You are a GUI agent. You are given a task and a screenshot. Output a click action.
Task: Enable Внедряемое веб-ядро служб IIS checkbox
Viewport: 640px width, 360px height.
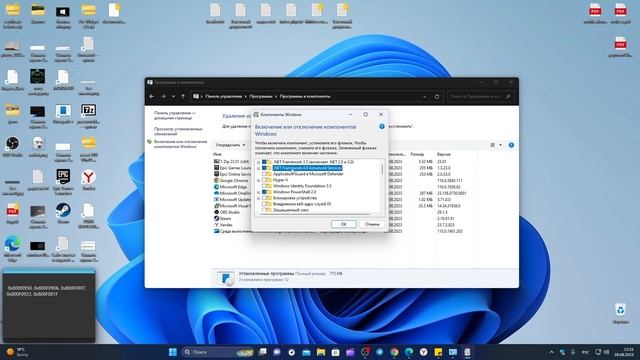264,204
